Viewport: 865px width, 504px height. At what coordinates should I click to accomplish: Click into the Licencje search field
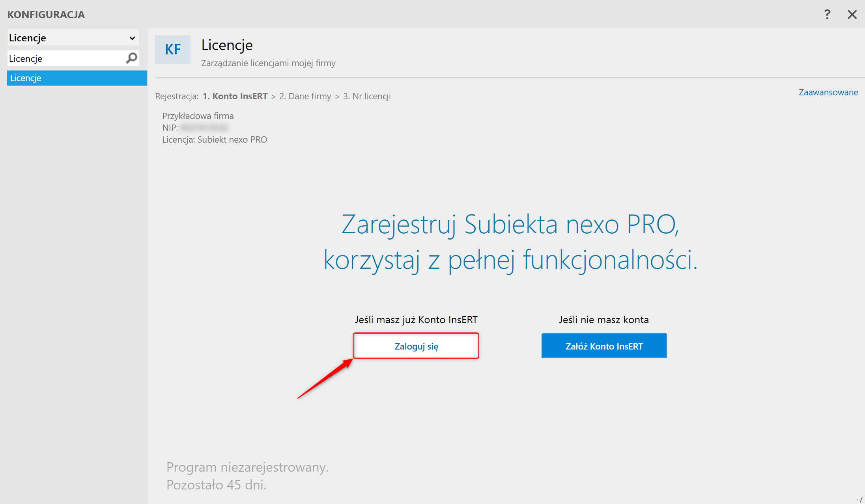(x=65, y=59)
